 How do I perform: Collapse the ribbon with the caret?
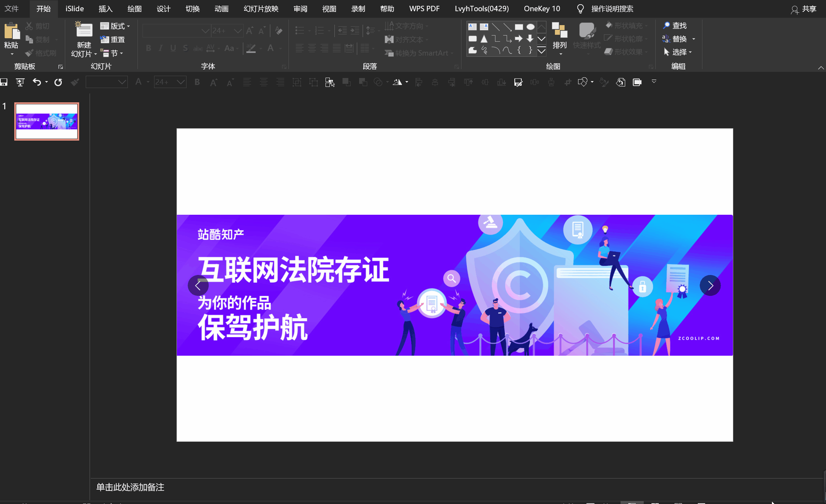pyautogui.click(x=821, y=68)
